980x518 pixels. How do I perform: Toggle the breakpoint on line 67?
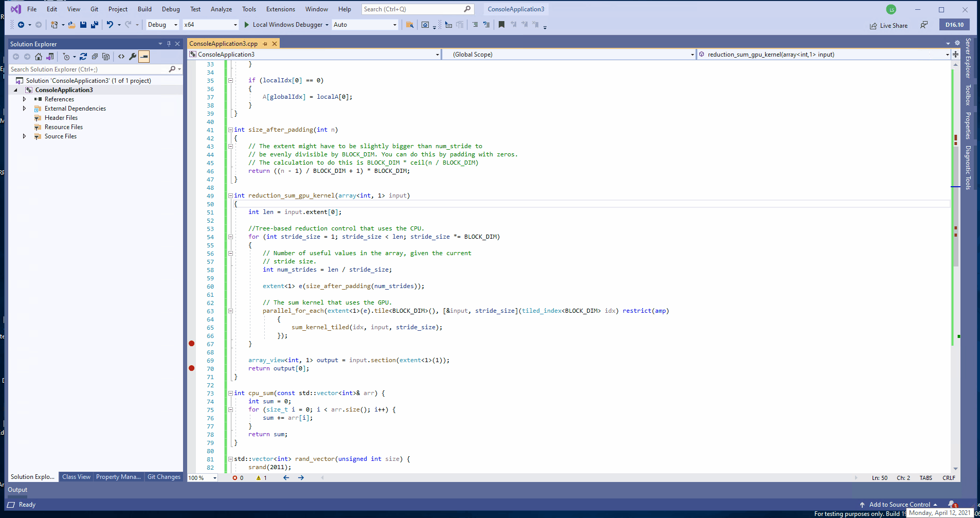192,344
